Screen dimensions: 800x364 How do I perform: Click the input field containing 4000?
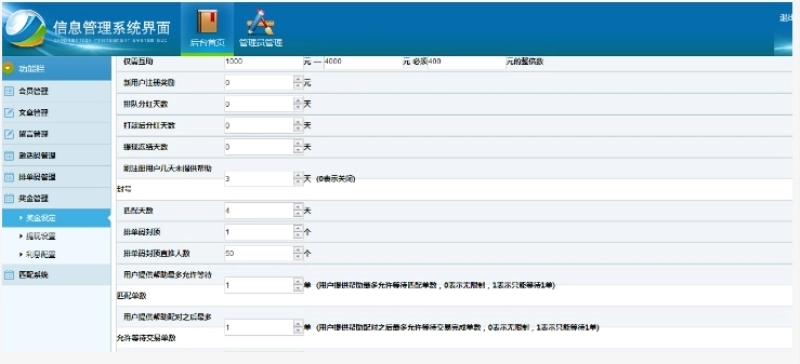(362, 62)
